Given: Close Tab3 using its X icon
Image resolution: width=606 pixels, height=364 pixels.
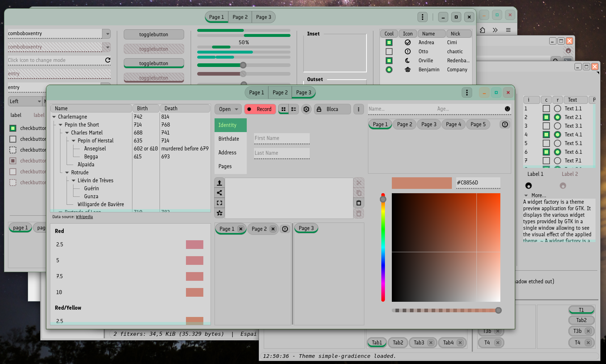Looking at the screenshot, I should [431, 343].
